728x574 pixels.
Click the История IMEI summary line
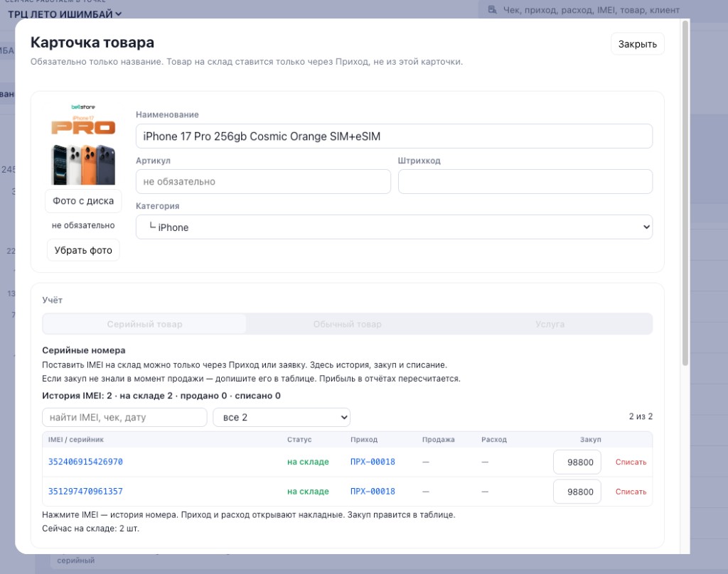pyautogui.click(x=161, y=396)
